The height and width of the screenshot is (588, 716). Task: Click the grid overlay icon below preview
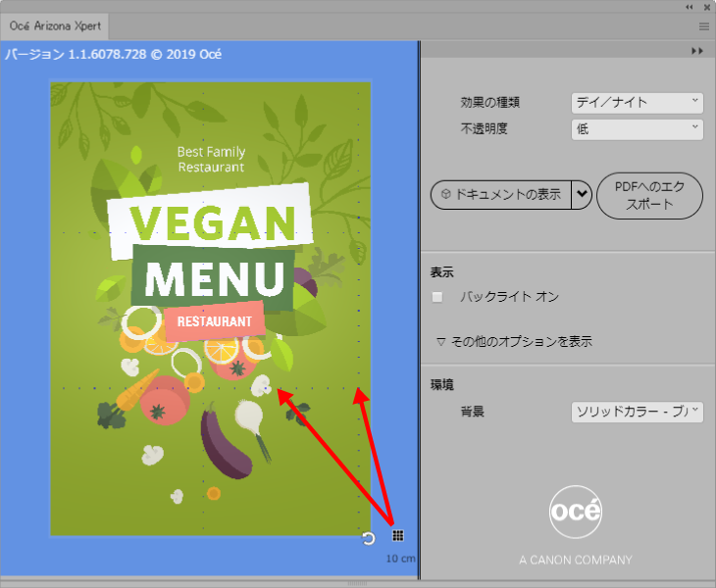pyautogui.click(x=398, y=535)
